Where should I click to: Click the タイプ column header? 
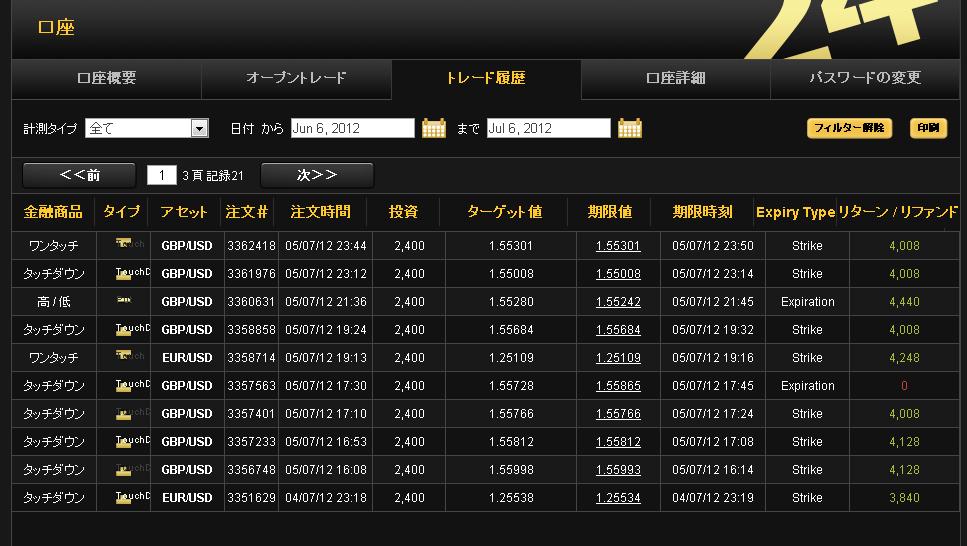121,212
